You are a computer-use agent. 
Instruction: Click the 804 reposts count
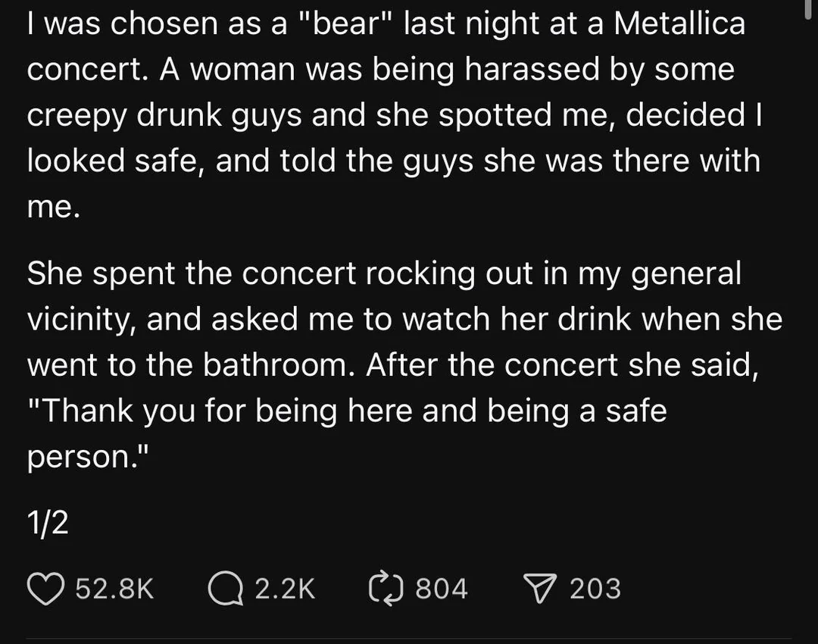[x=442, y=589]
